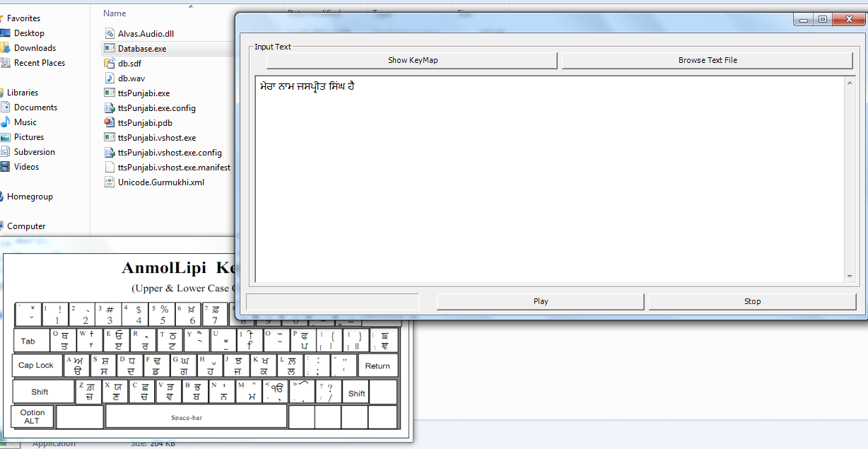This screenshot has width=868, height=449.
Task: Select Computer in the navigation pane
Action: [x=26, y=226]
